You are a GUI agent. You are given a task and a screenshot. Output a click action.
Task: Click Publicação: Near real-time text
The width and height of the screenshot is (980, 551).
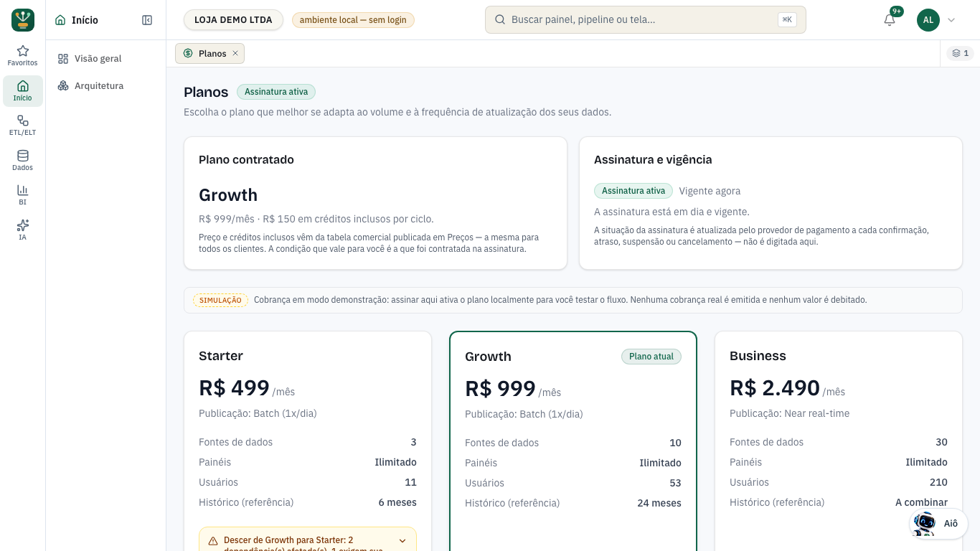(789, 413)
